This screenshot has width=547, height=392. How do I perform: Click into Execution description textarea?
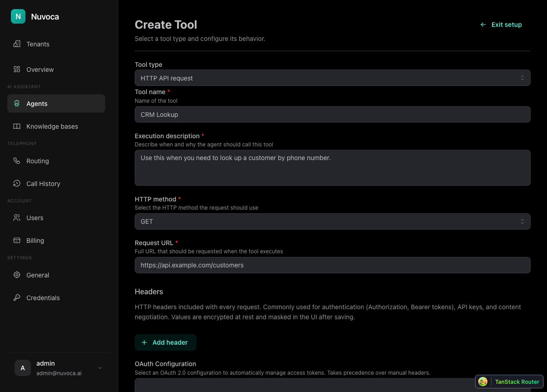click(x=332, y=168)
